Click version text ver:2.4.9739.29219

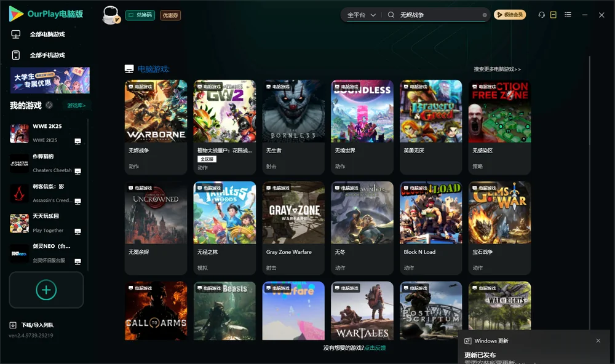click(x=31, y=336)
